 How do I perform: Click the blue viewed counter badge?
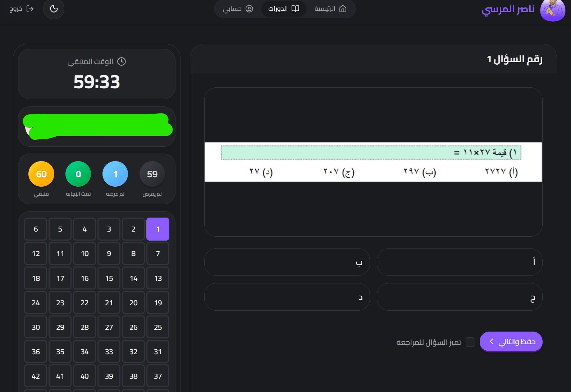[115, 174]
